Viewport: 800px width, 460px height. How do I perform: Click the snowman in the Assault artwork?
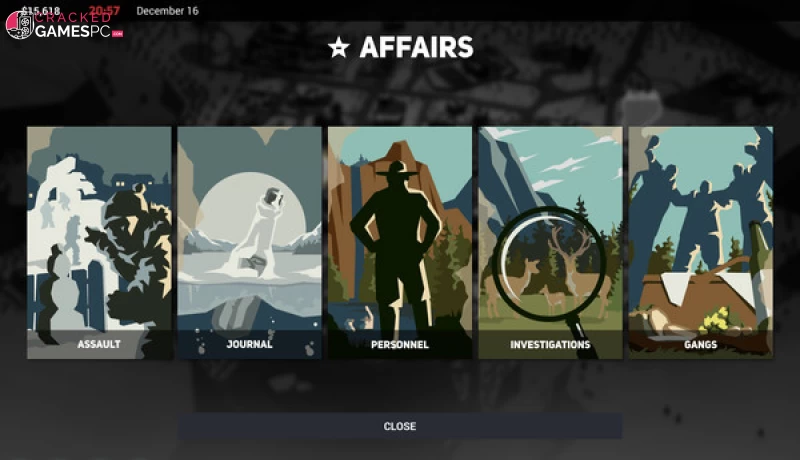(61, 293)
